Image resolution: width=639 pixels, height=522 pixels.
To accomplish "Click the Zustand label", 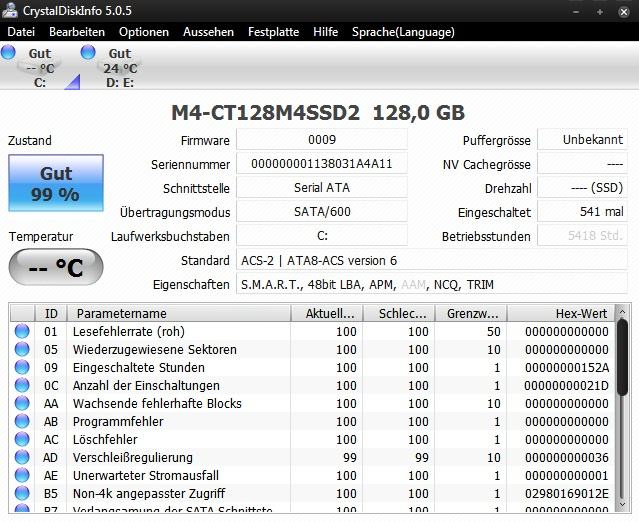I will pos(29,141).
